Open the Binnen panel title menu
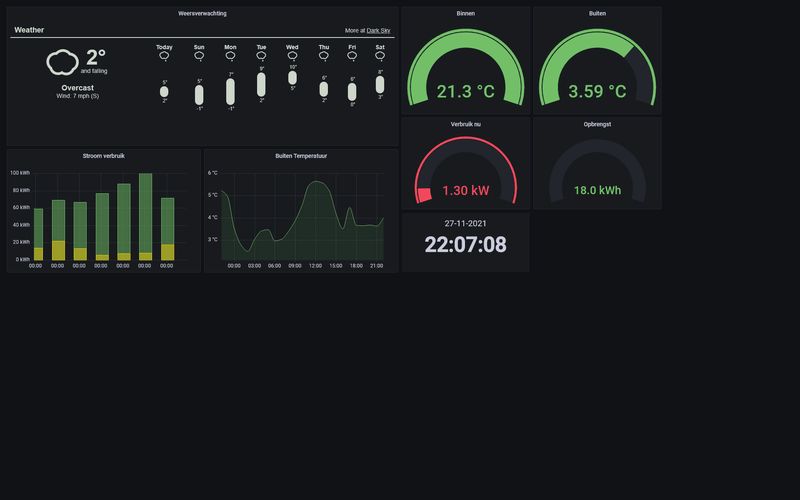This screenshot has height=500, width=800. [465, 14]
